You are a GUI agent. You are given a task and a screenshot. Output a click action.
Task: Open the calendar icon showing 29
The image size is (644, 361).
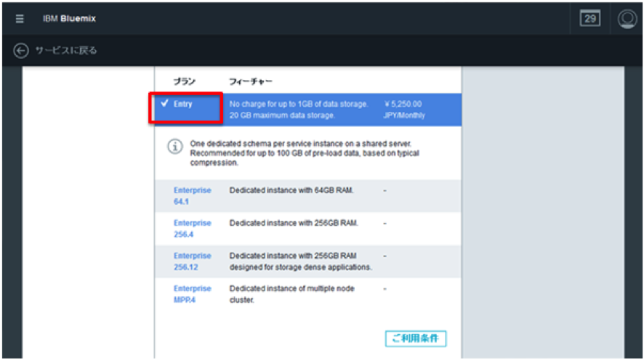(x=589, y=18)
